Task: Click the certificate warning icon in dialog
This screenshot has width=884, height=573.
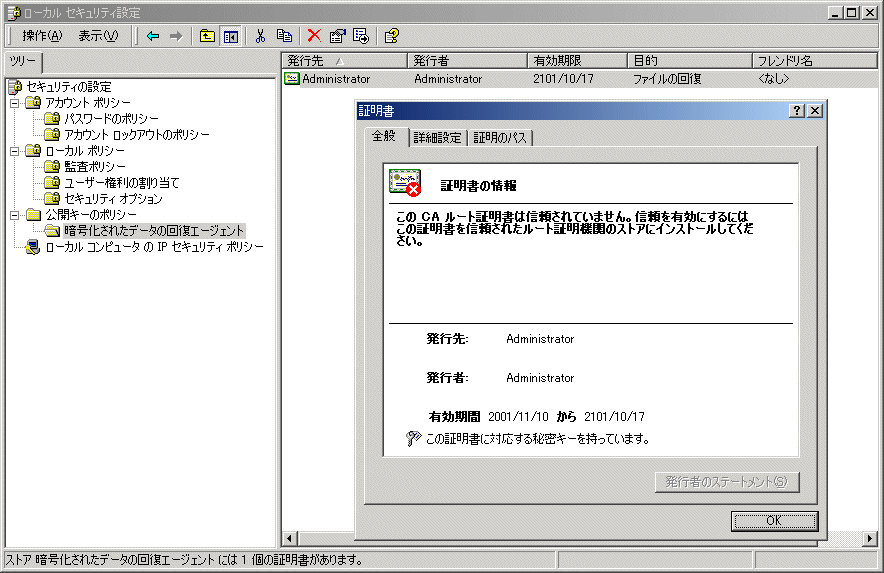Action: [405, 182]
